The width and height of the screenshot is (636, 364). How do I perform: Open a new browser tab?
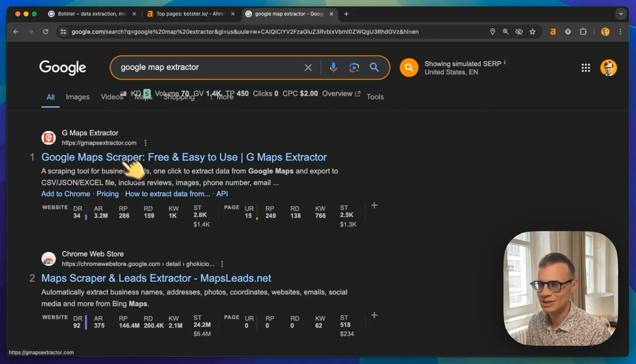pyautogui.click(x=346, y=14)
